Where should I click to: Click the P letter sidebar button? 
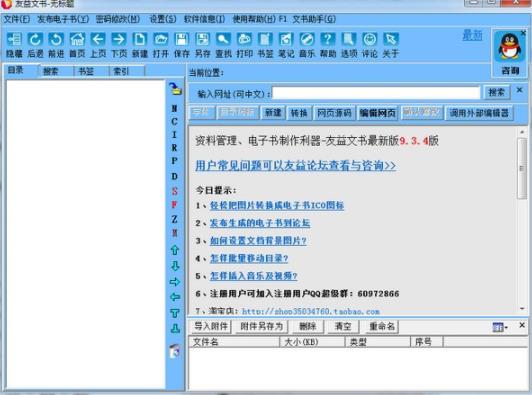[174, 161]
